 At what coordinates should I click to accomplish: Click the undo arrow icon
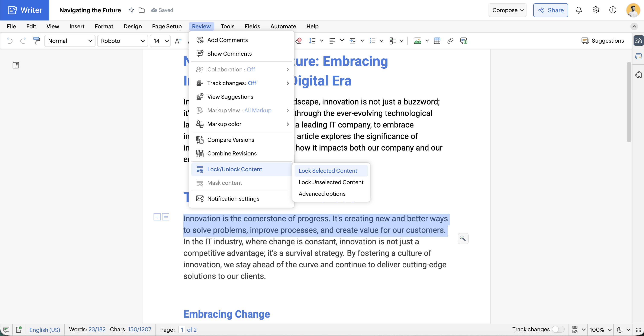10,41
